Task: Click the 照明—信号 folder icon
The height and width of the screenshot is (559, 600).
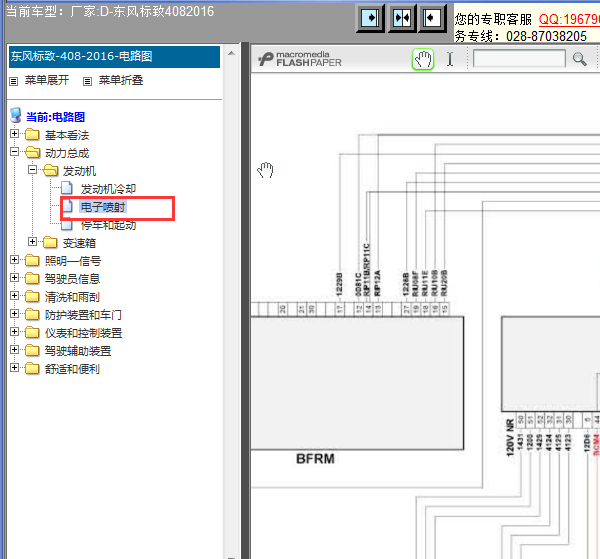Action: pyautogui.click(x=32, y=260)
